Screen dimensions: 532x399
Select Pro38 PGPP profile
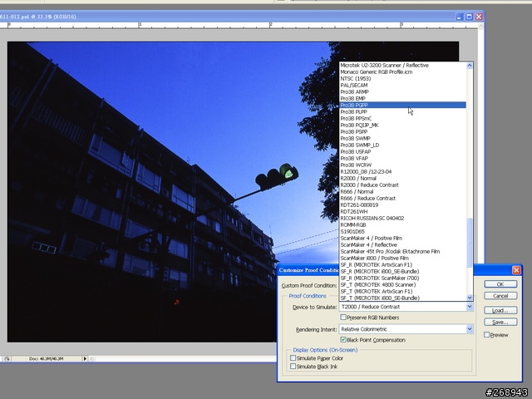point(402,106)
